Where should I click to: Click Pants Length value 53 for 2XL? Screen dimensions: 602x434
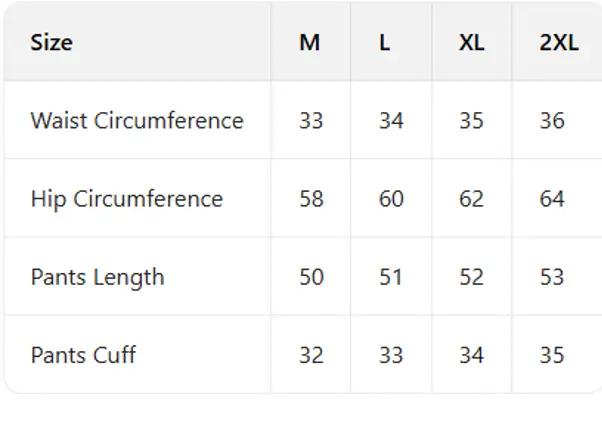552,277
